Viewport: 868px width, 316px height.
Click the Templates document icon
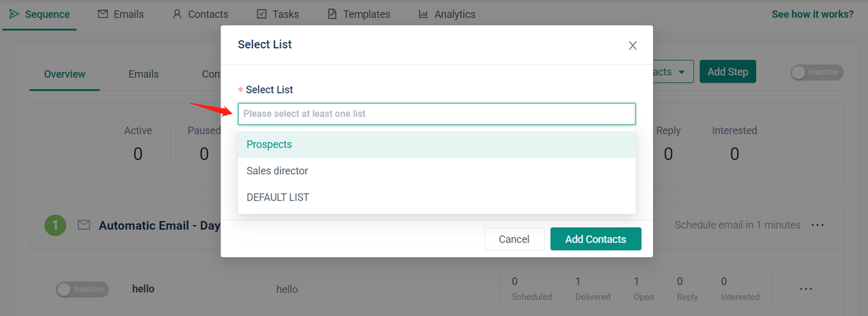(x=332, y=14)
